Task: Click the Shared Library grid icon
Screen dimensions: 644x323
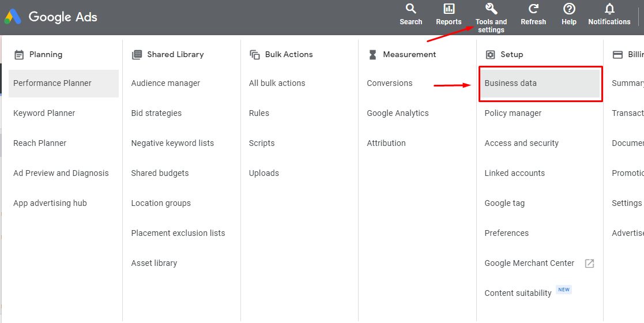Action: (137, 55)
